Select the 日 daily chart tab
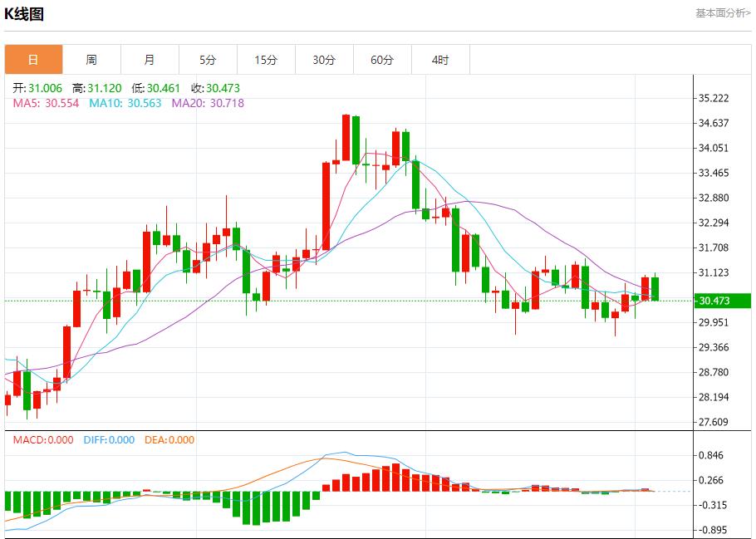The width and height of the screenshot is (756, 539). [x=33, y=60]
